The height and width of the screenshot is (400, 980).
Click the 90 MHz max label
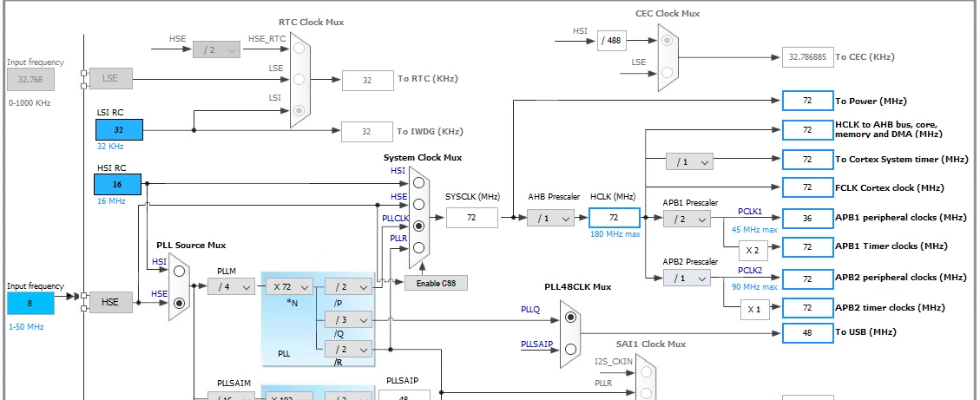(x=754, y=287)
